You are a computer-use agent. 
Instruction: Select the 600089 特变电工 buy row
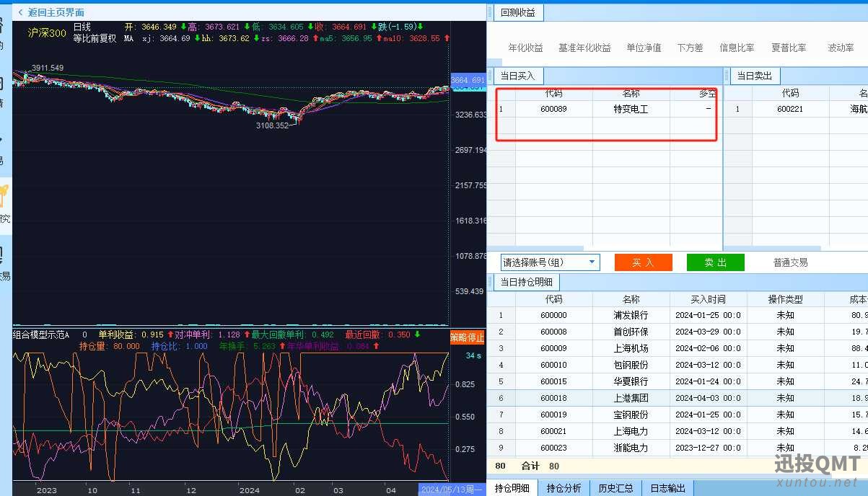tap(605, 110)
